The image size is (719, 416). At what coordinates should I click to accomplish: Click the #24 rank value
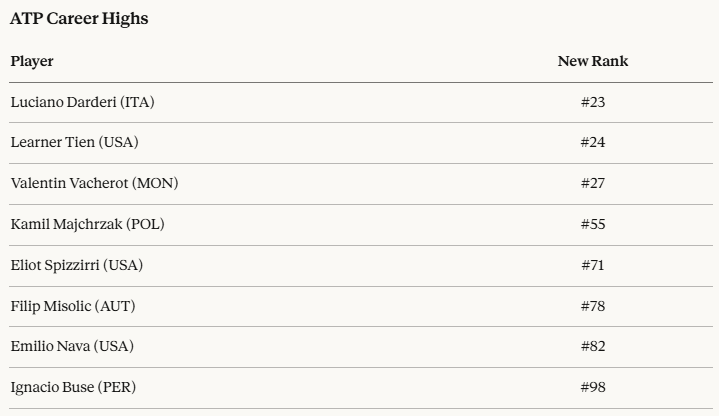[593, 143]
